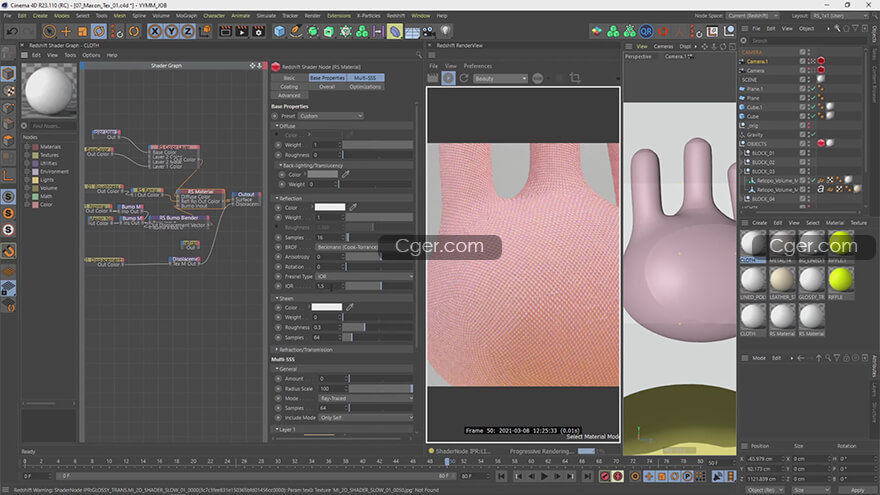Open the Fresnel Type IOR dropdown
The height and width of the screenshot is (495, 880).
[x=364, y=277]
